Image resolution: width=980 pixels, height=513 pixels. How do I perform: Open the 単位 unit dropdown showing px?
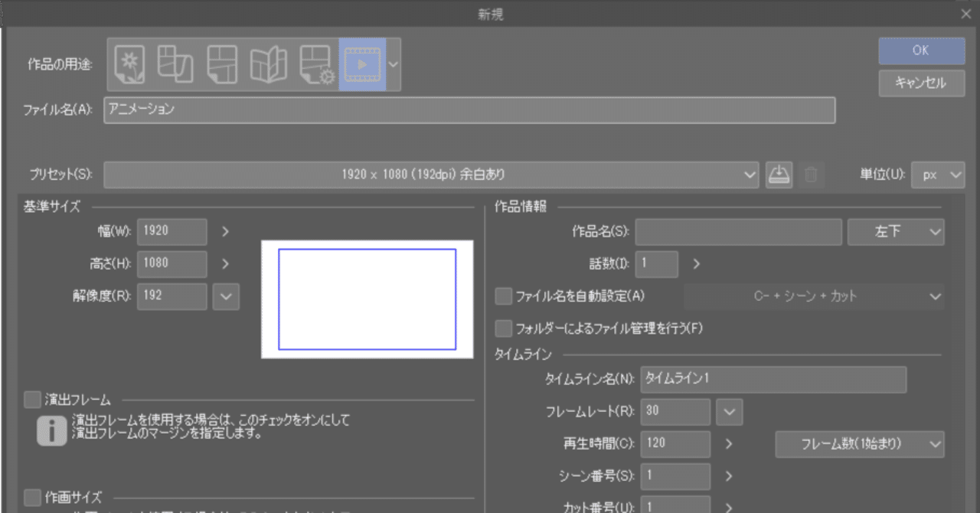937,174
